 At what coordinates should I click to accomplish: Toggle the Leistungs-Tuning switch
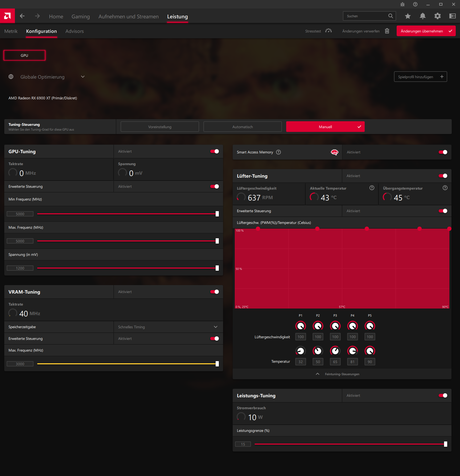point(443,395)
